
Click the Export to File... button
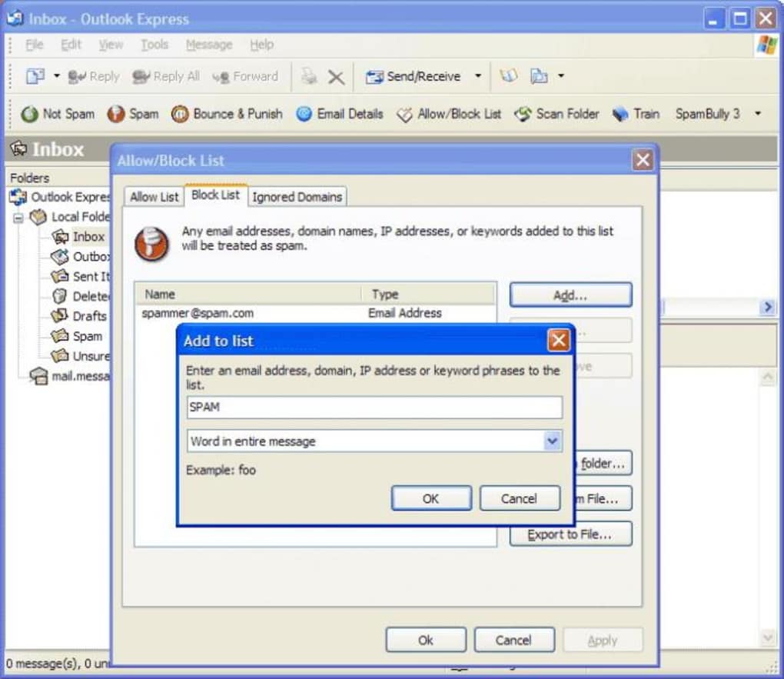(570, 534)
